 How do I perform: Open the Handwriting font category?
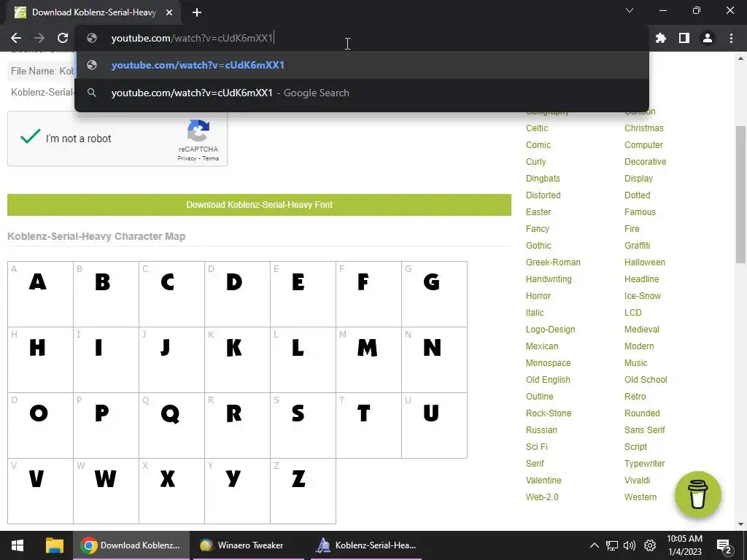[x=549, y=279]
